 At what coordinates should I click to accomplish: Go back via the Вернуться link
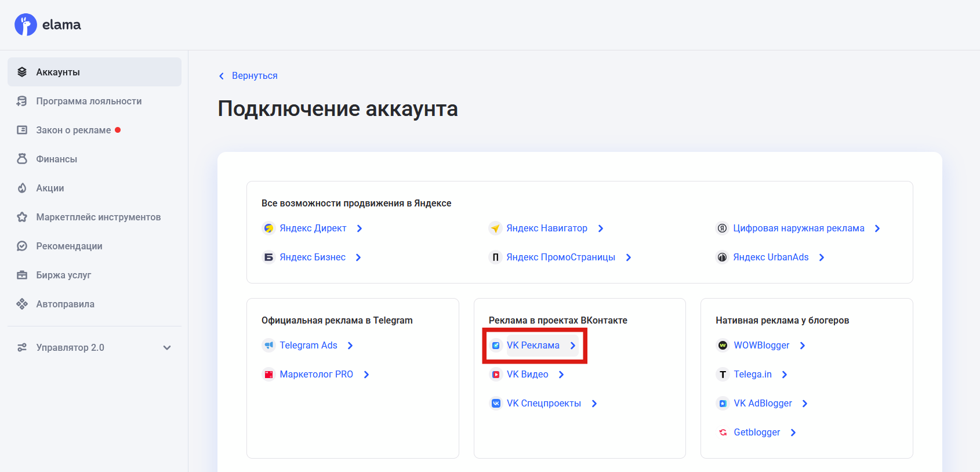255,76
